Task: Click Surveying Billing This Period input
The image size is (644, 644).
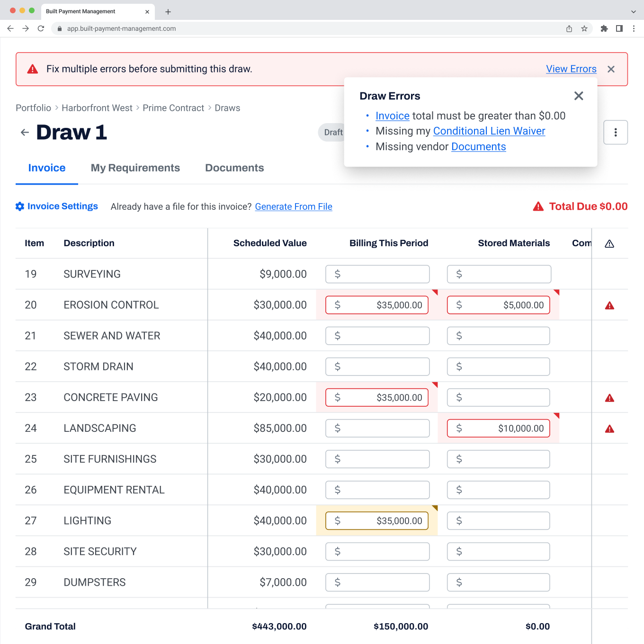Action: point(377,274)
